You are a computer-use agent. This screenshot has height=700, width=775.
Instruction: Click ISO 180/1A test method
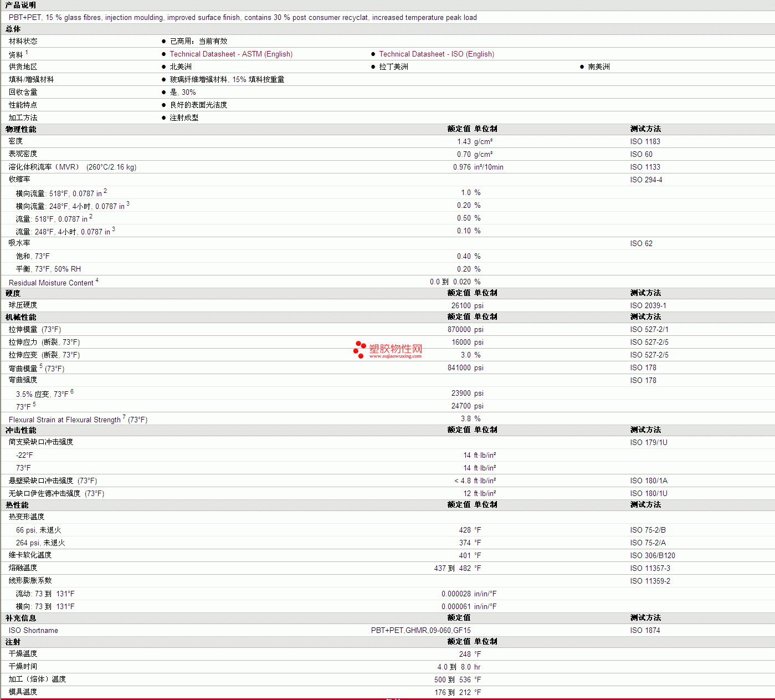coord(649,481)
